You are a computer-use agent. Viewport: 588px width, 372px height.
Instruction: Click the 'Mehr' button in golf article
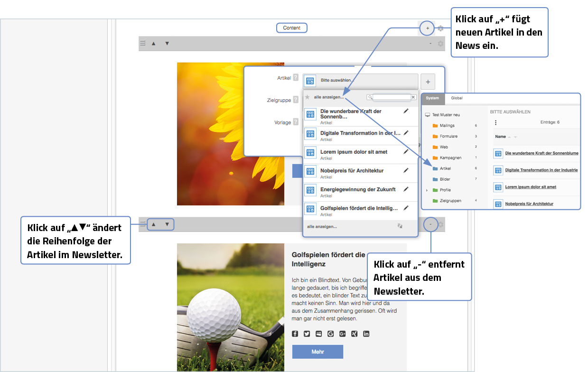point(317,352)
